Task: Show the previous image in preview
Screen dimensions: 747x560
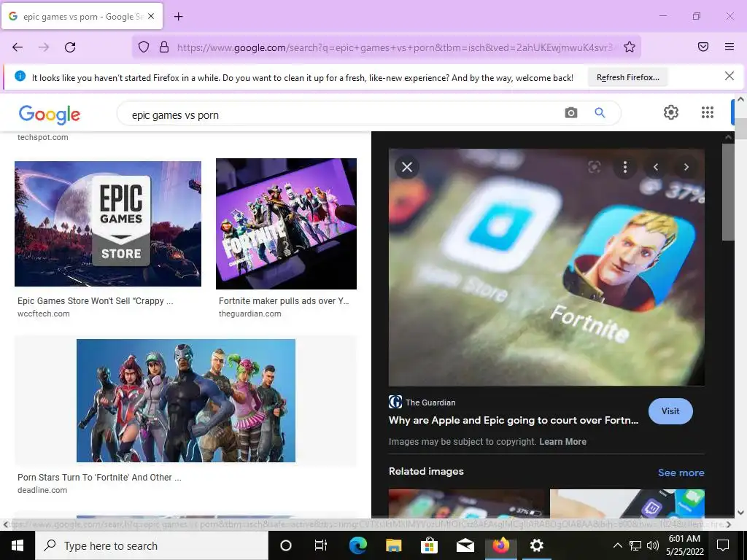Action: (x=656, y=167)
